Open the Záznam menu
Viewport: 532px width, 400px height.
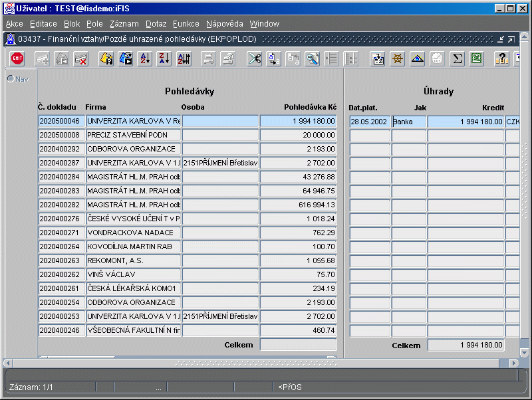[x=124, y=24]
